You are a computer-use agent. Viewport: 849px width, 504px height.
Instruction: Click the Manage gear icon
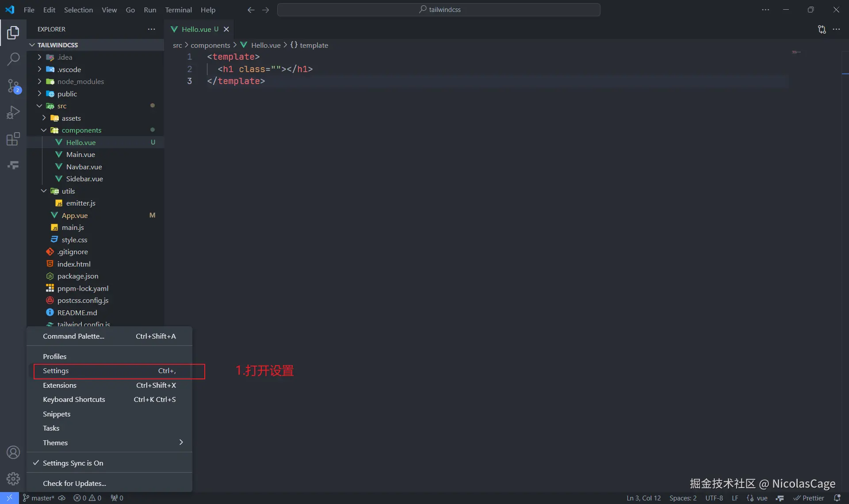(x=13, y=478)
